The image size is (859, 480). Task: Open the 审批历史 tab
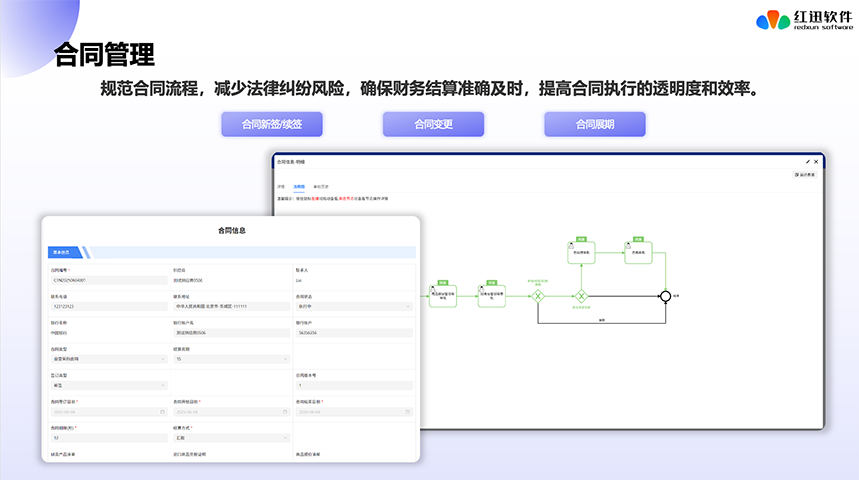tap(320, 187)
